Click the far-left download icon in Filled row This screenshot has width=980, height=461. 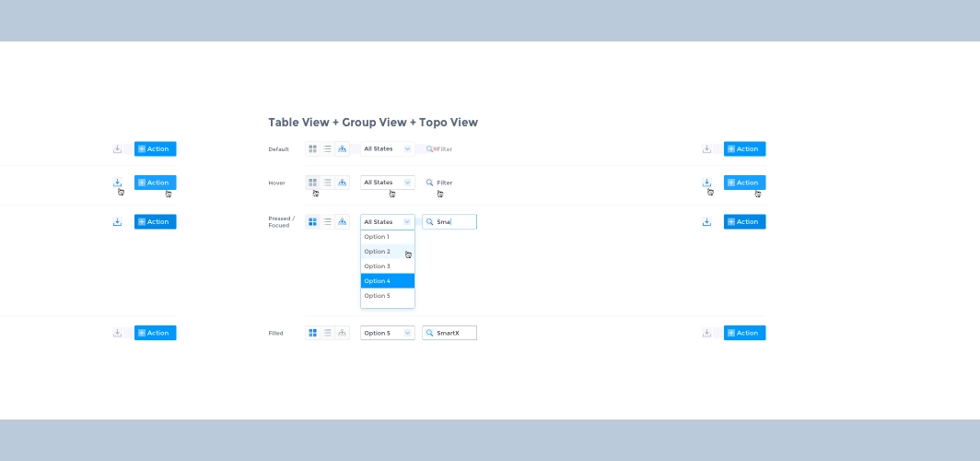117,333
